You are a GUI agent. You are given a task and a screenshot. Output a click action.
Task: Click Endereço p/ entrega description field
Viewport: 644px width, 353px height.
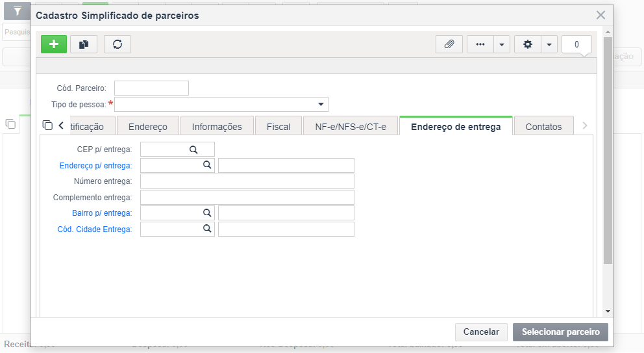(x=286, y=165)
